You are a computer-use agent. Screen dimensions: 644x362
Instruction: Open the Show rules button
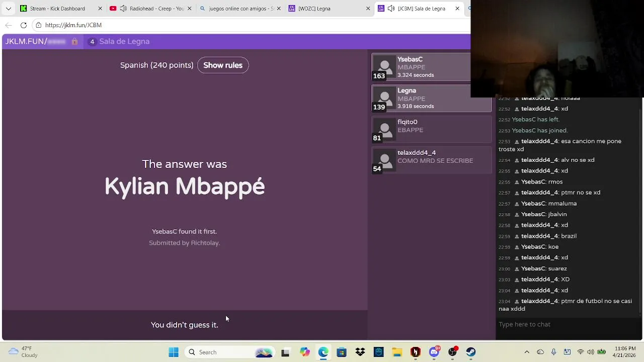[223, 65]
